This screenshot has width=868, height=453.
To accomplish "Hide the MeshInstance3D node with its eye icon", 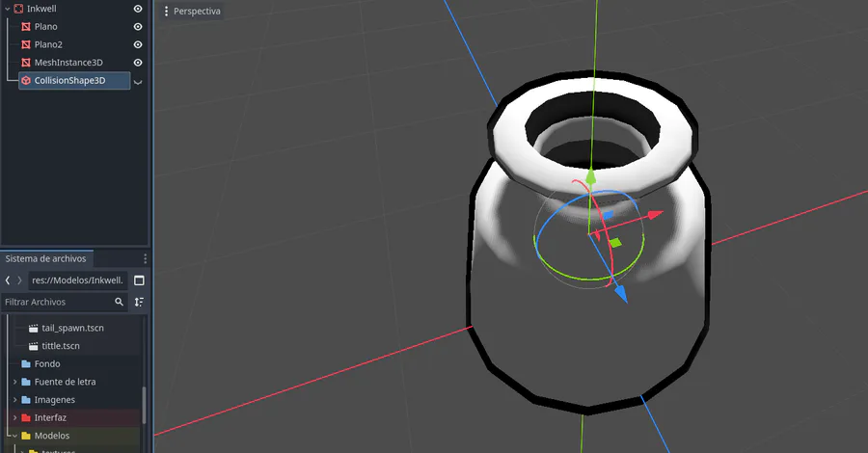I will click(138, 63).
